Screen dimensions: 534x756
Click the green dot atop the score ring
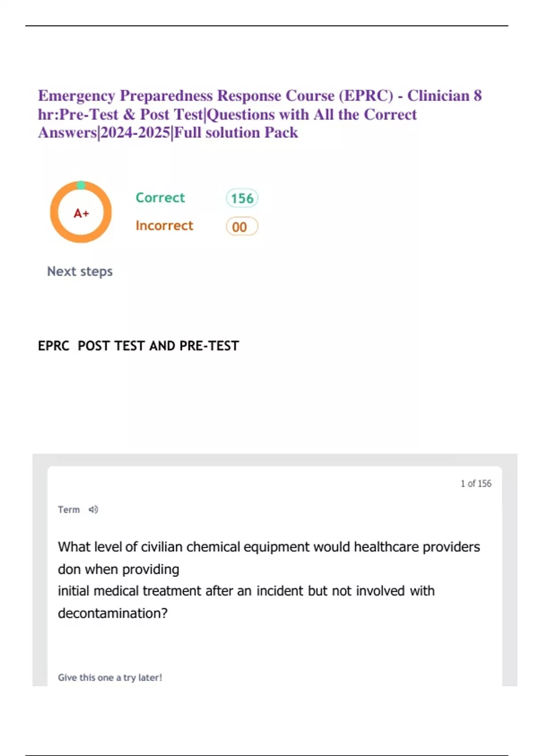pyautogui.click(x=81, y=185)
